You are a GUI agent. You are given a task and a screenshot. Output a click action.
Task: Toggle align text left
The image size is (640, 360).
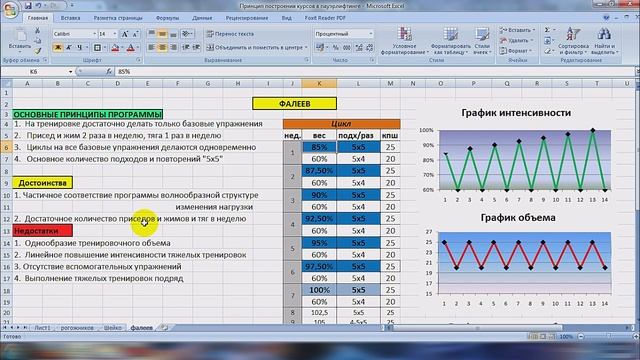[x=151, y=47]
